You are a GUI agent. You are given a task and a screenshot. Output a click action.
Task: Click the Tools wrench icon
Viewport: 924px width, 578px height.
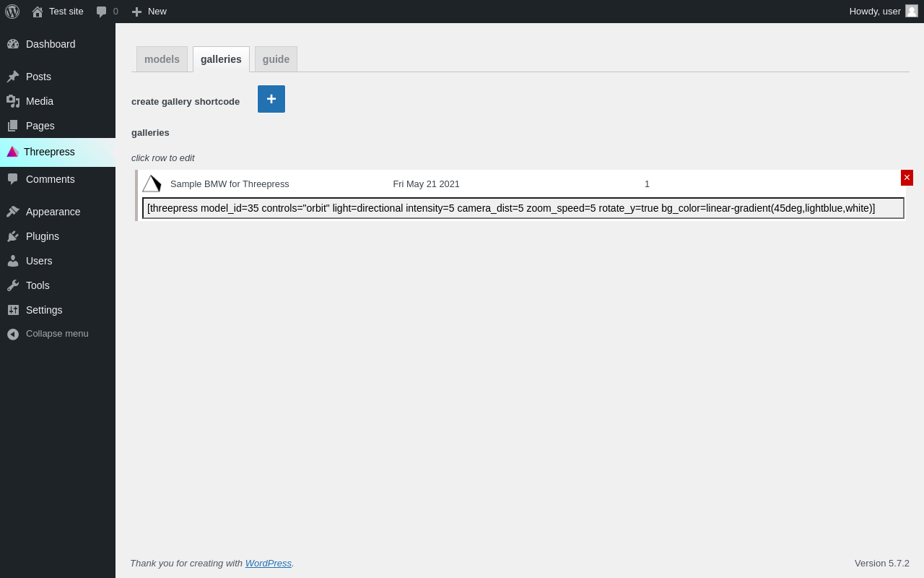[13, 285]
